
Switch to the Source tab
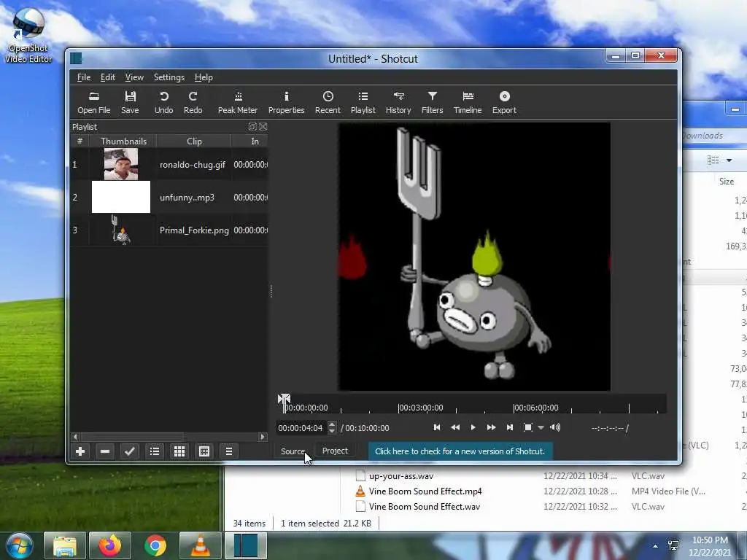(x=293, y=451)
